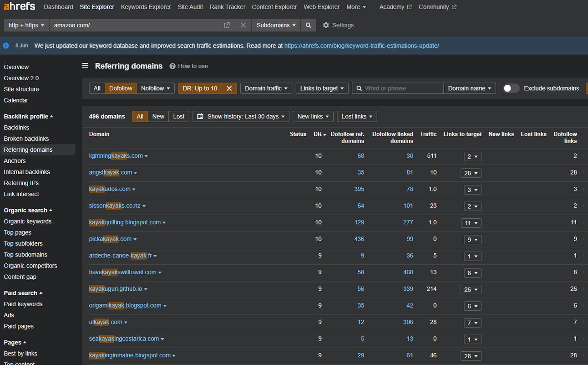
Task: Click the Ahrefs logo
Action: click(19, 7)
